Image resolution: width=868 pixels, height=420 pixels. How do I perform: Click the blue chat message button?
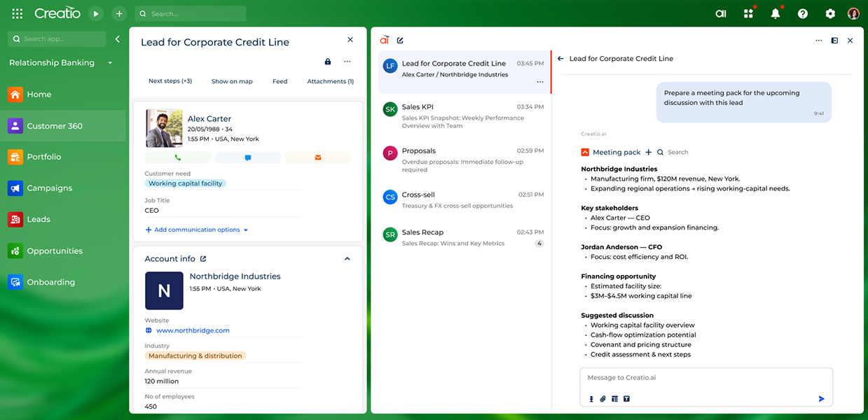tap(248, 157)
